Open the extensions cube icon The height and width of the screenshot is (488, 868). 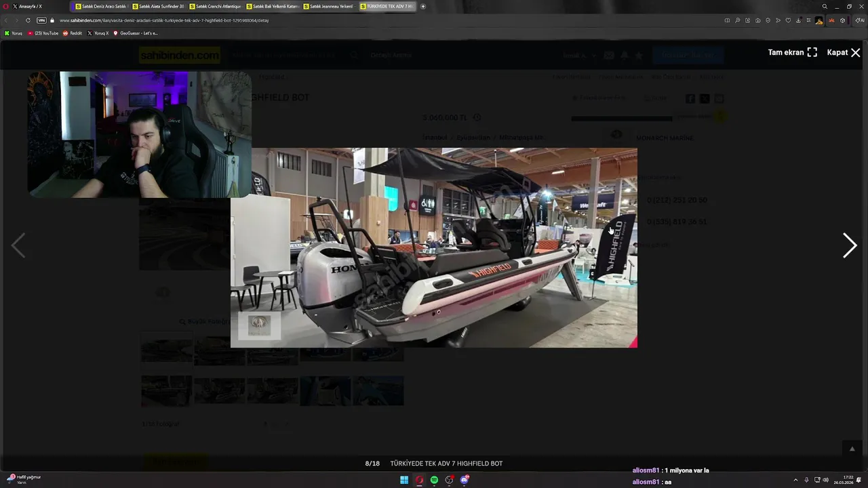click(x=842, y=20)
